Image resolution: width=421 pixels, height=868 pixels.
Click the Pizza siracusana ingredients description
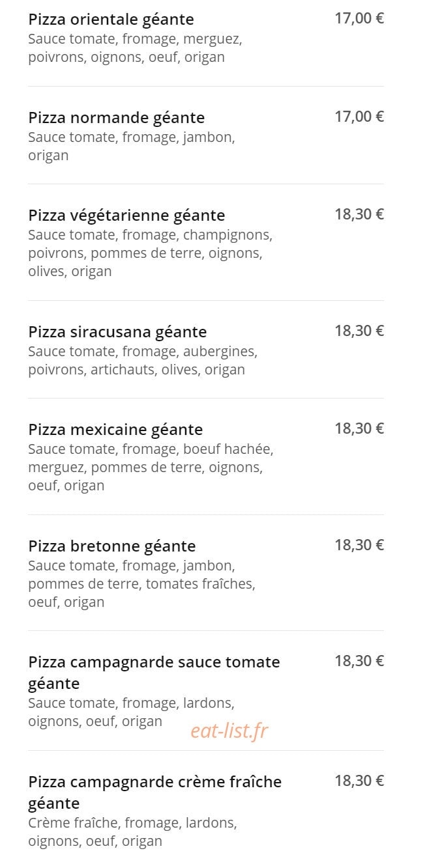pos(143,361)
